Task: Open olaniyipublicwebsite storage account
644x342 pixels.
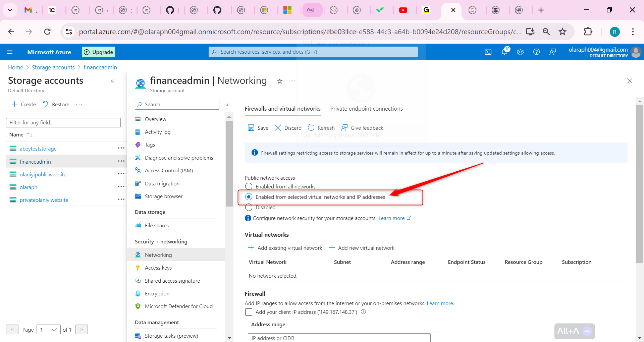Action: [43, 174]
